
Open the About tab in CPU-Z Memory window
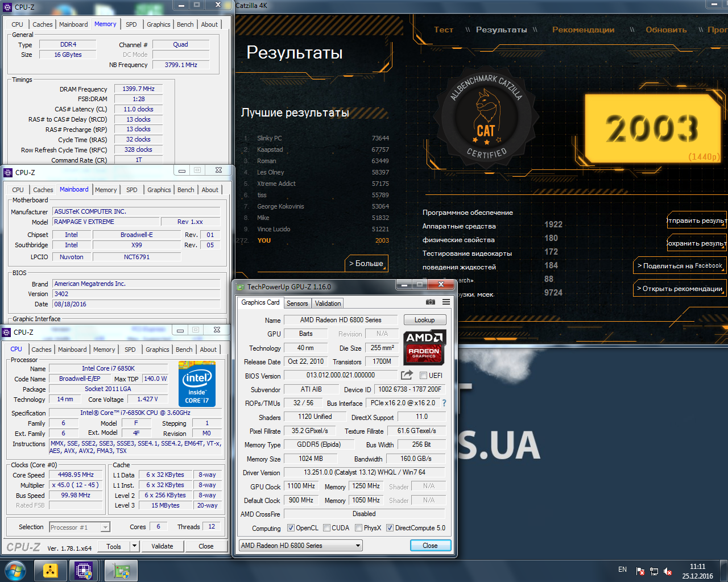pos(209,24)
